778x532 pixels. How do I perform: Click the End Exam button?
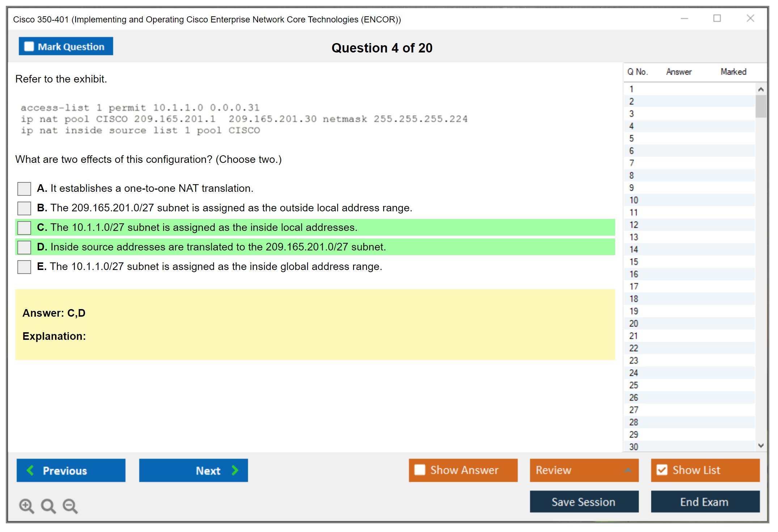click(x=705, y=502)
